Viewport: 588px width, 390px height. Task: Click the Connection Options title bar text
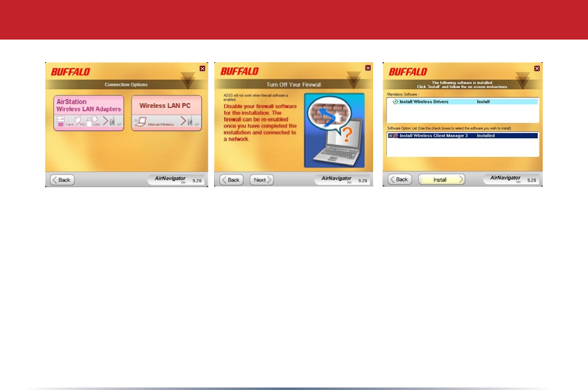pos(126,85)
